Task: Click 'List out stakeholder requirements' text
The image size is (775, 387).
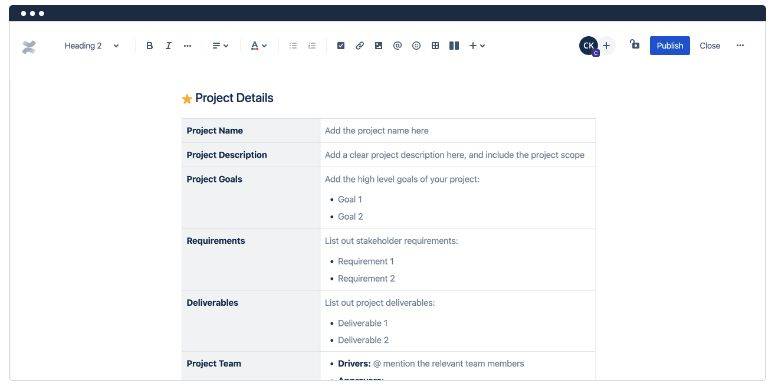Action: [x=391, y=241]
